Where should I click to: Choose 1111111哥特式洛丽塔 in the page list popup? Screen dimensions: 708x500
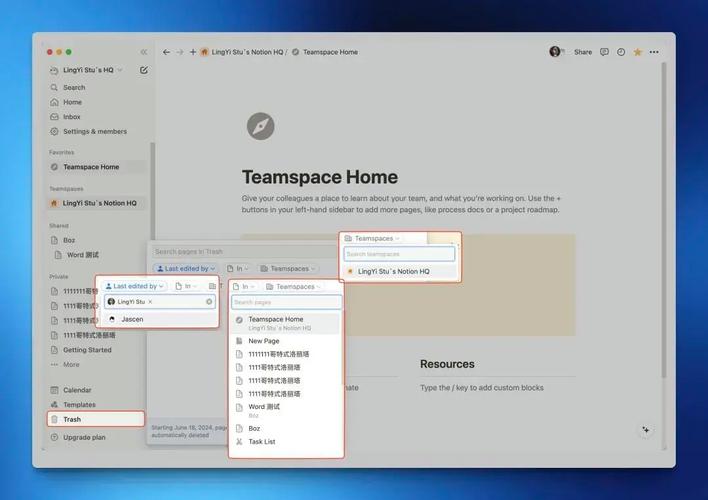point(286,354)
